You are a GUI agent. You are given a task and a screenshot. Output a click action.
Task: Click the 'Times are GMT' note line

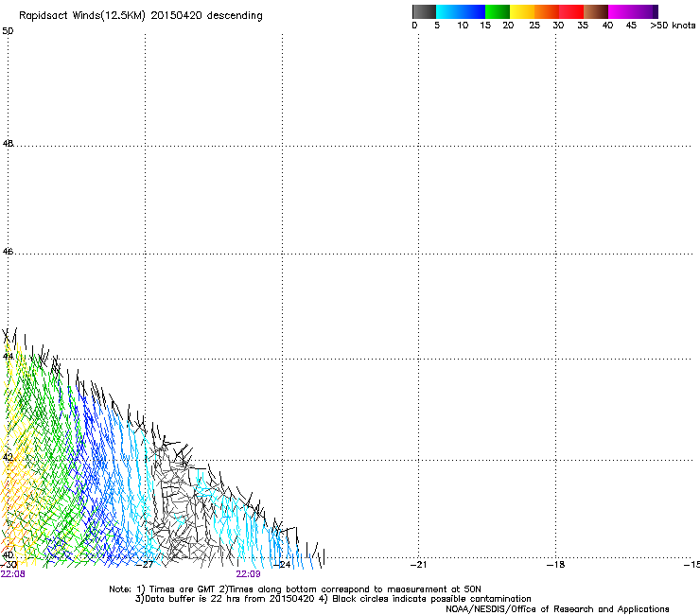coord(295,589)
